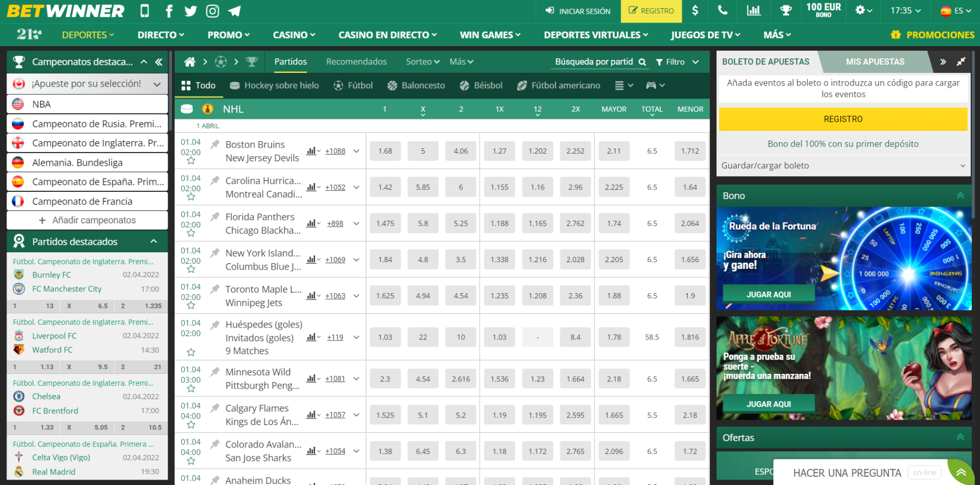Collapse the Bono panel
This screenshot has width=980, height=485.
[960, 196]
